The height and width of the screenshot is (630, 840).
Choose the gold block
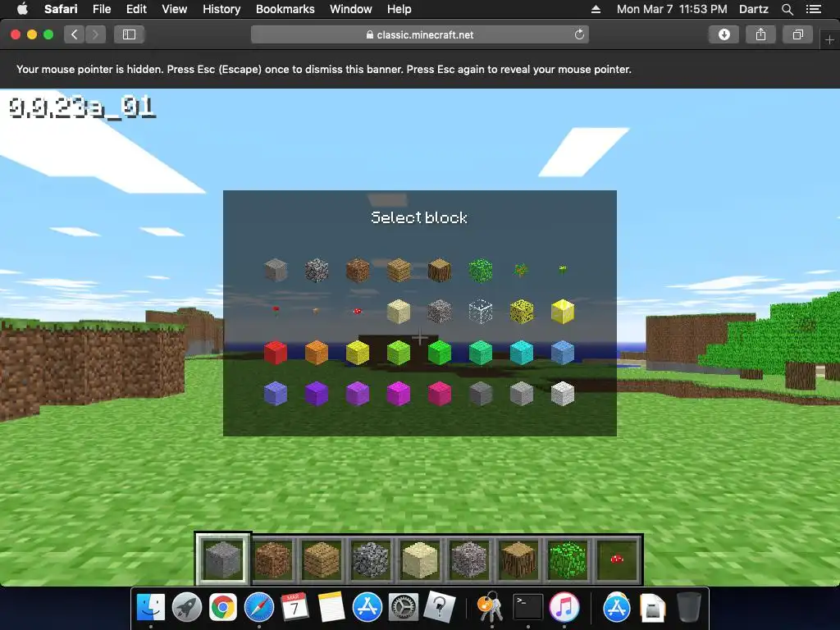tap(563, 311)
